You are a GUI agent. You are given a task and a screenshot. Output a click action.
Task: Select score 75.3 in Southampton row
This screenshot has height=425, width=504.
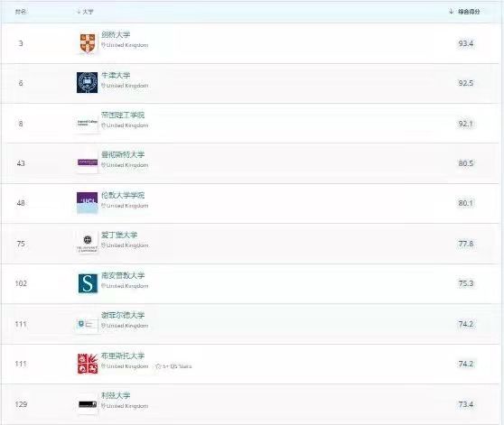466,283
